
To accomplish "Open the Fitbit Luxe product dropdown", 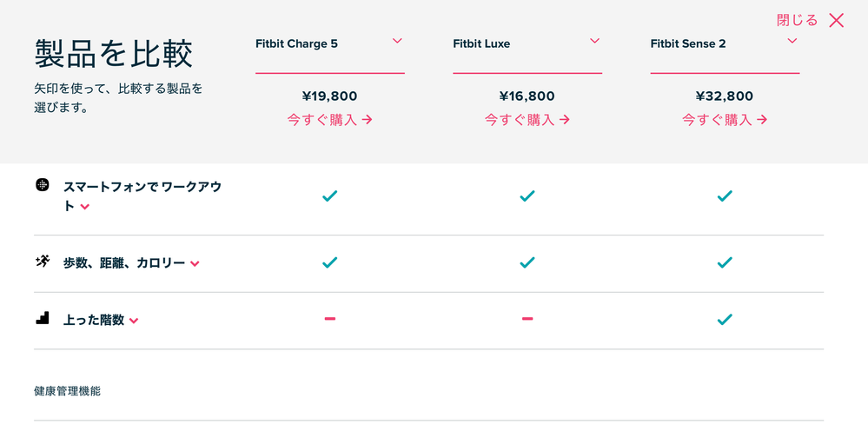I will (594, 41).
